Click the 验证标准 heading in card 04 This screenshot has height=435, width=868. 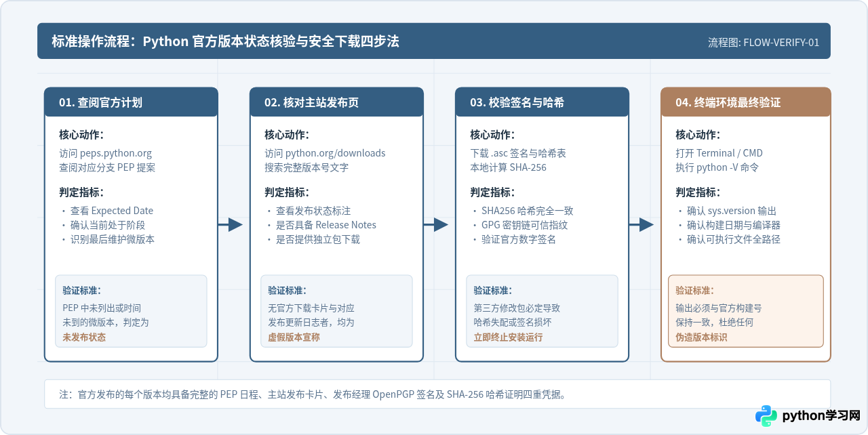point(695,291)
